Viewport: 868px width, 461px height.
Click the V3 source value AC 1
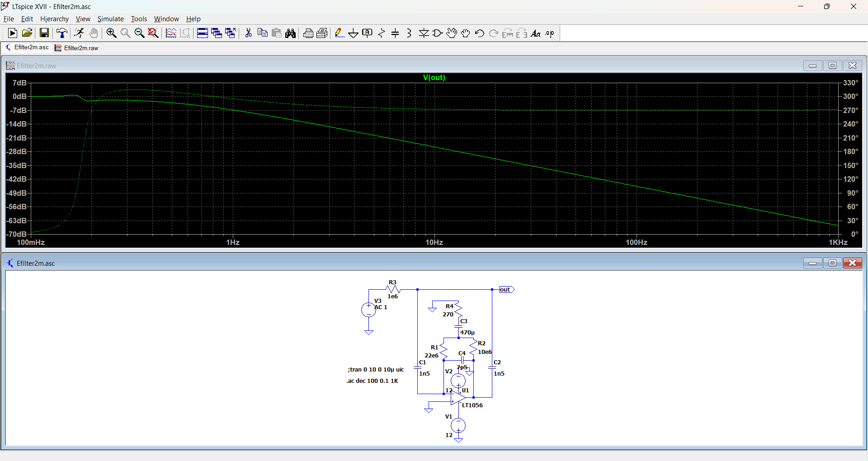[381, 307]
